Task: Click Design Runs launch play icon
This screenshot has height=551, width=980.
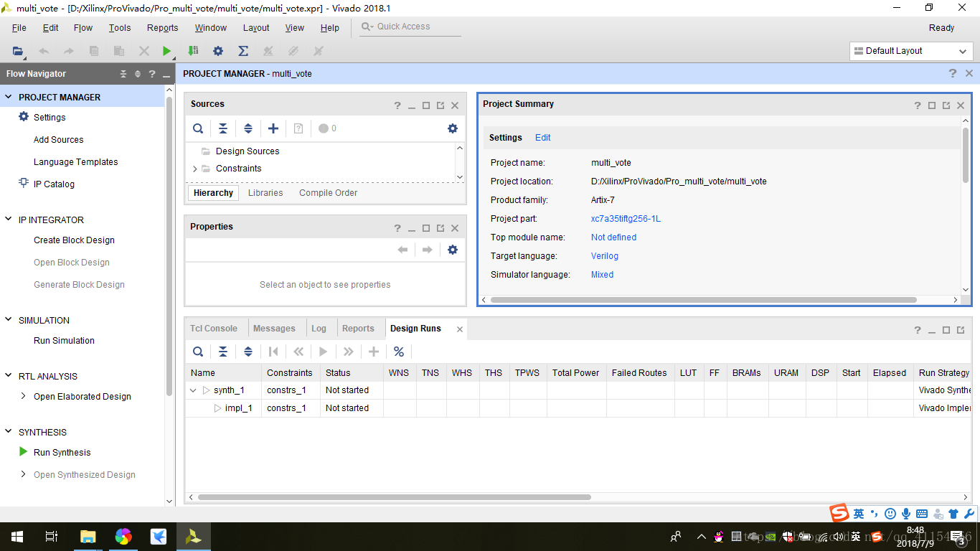Action: (x=324, y=352)
